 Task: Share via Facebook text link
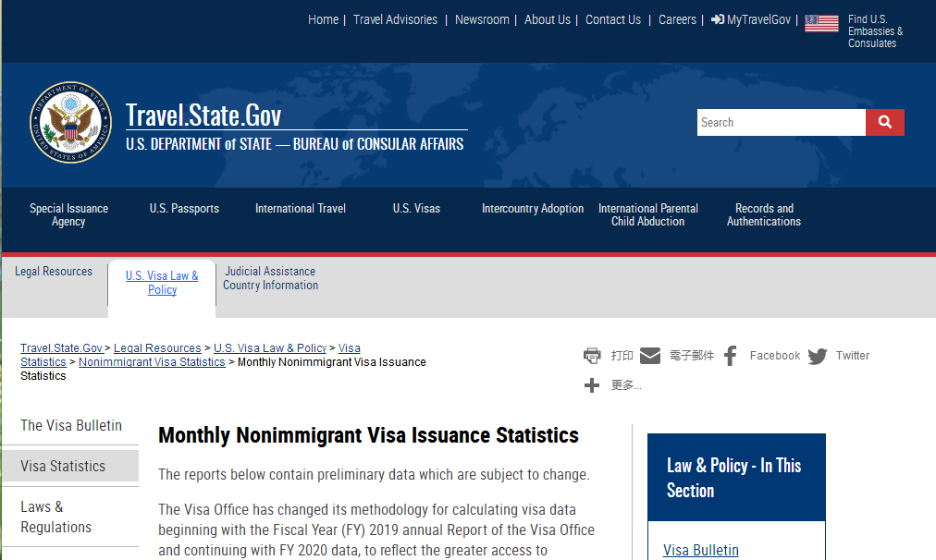(x=775, y=356)
